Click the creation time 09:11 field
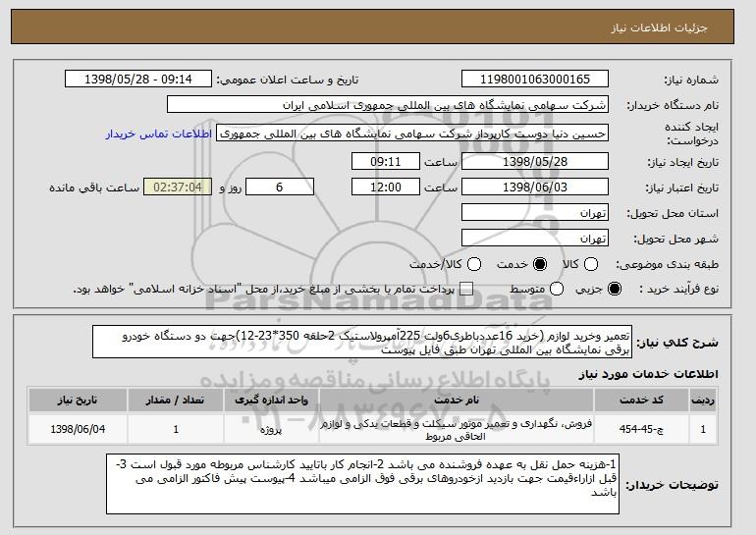The width and height of the screenshot is (756, 535). [x=386, y=161]
